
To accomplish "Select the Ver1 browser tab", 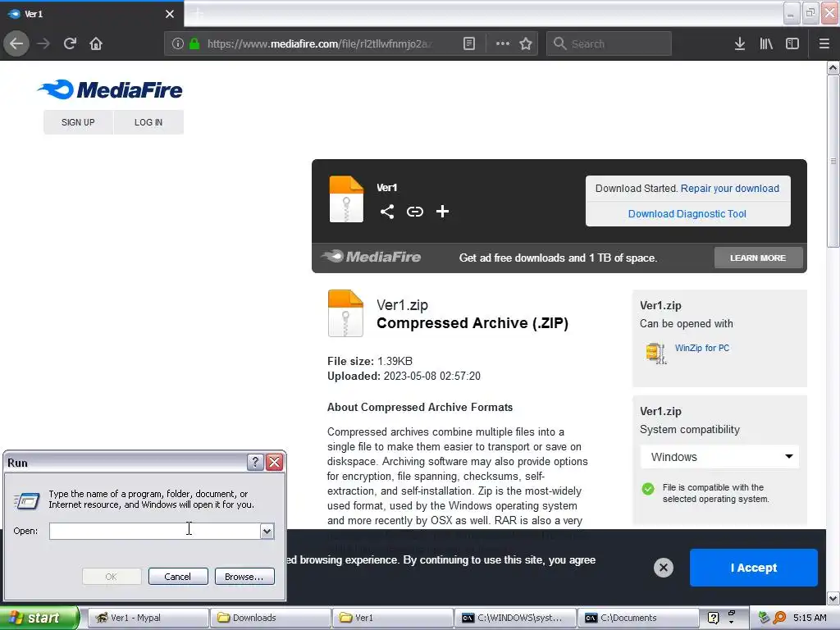I will tap(92, 14).
